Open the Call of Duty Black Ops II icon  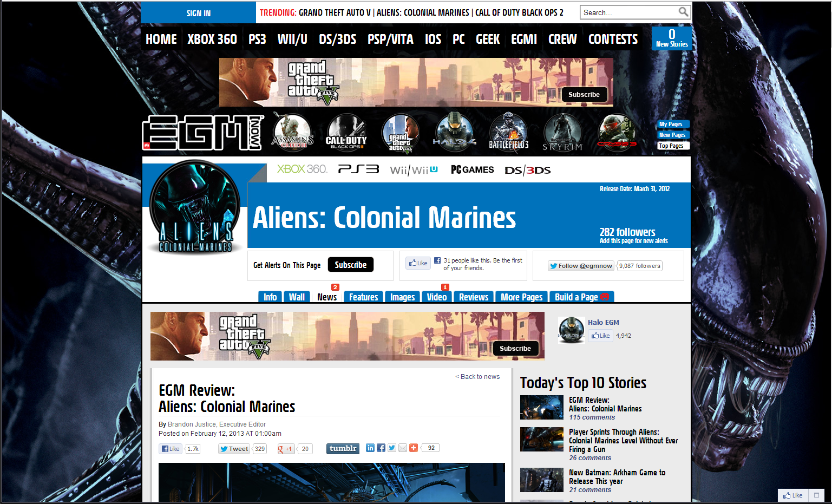coord(346,133)
